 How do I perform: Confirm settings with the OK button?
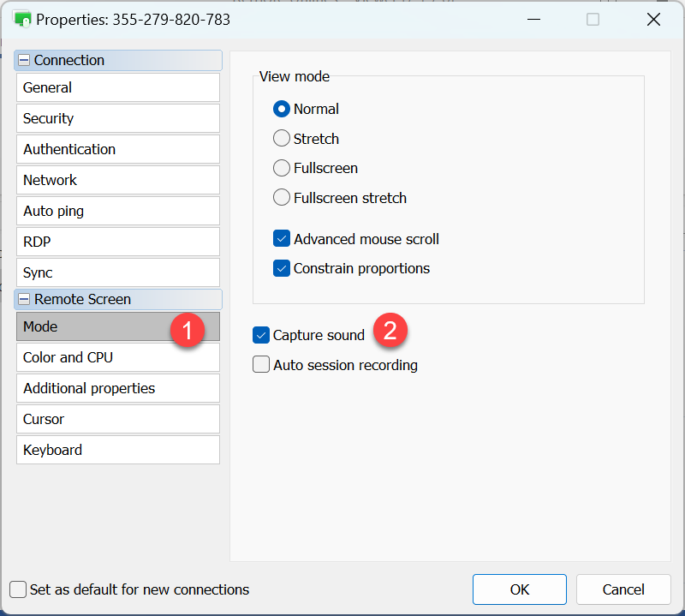tap(519, 589)
